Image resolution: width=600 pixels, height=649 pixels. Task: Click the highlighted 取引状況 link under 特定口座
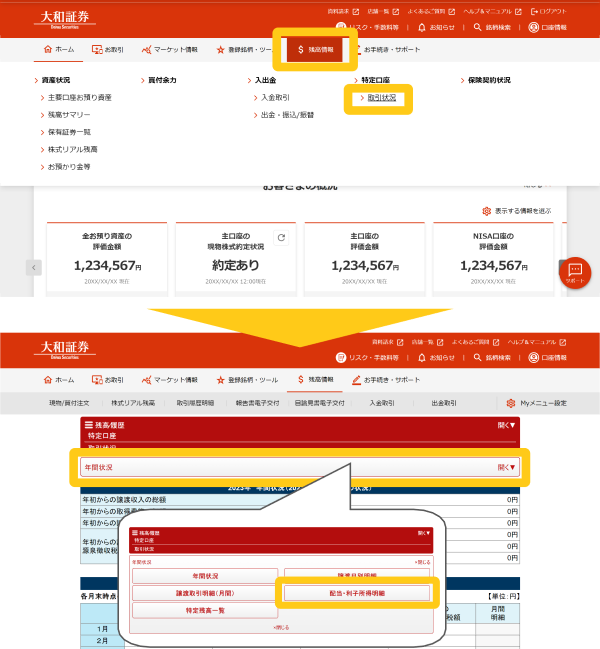(381, 98)
